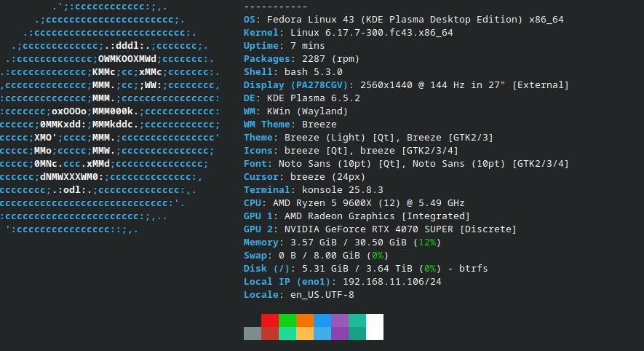Image resolution: width=644 pixels, height=351 pixels.
Task: Pick the orange swatch in top row
Action: coord(305,320)
